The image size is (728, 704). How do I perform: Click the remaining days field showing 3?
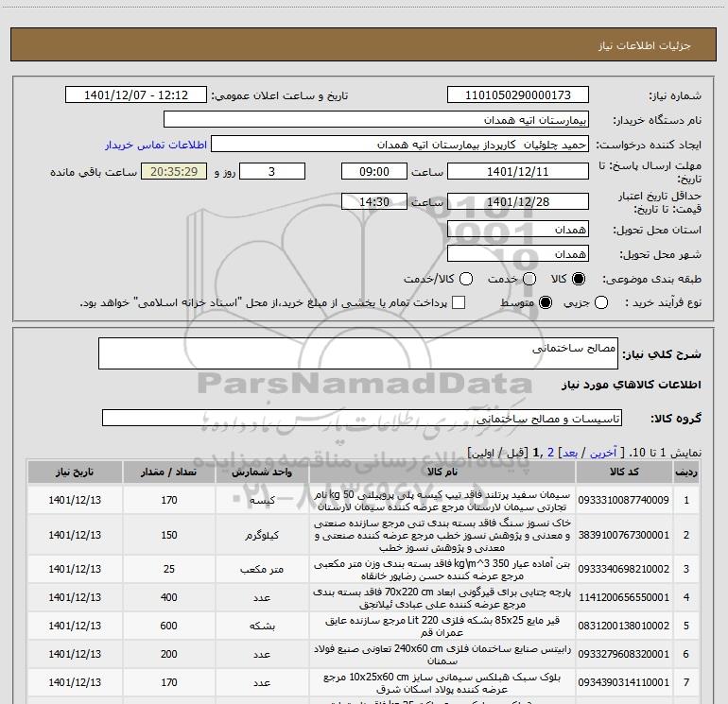click(x=272, y=171)
